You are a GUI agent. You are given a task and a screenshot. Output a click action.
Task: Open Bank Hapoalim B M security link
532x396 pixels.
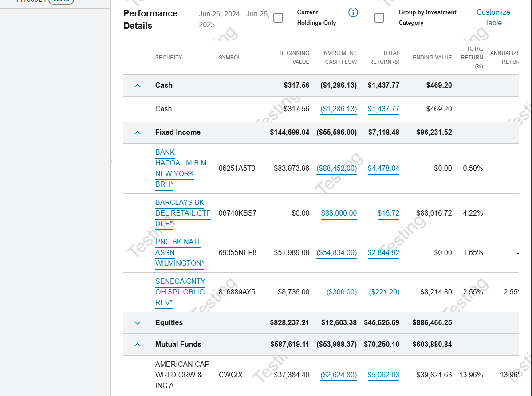coord(181,169)
